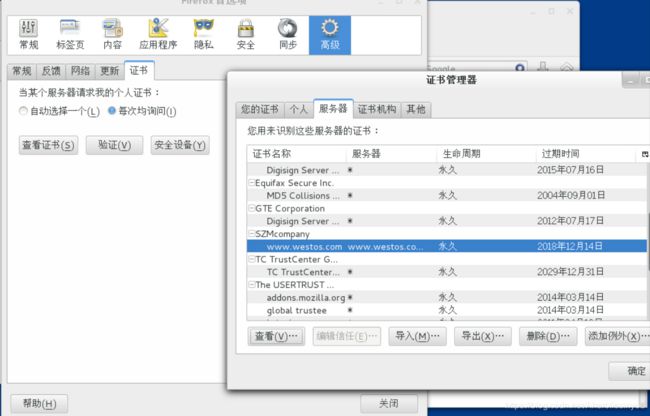
Task: Select the TC TrustCenter certificate expiring 2029
Action: coord(447,272)
